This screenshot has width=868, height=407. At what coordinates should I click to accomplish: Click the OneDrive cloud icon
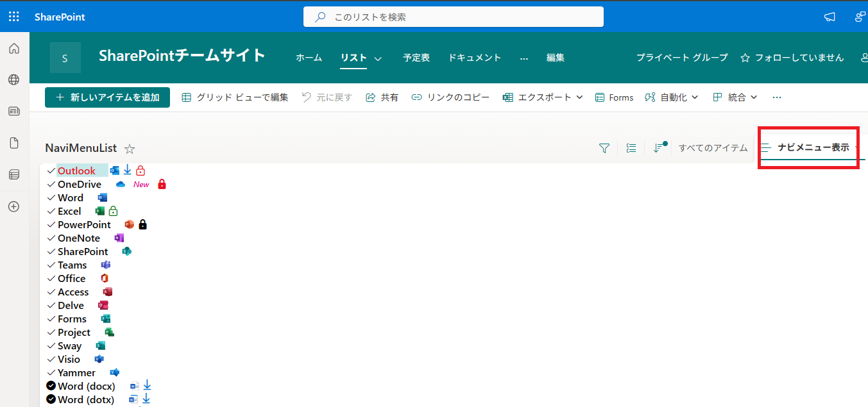tap(120, 184)
